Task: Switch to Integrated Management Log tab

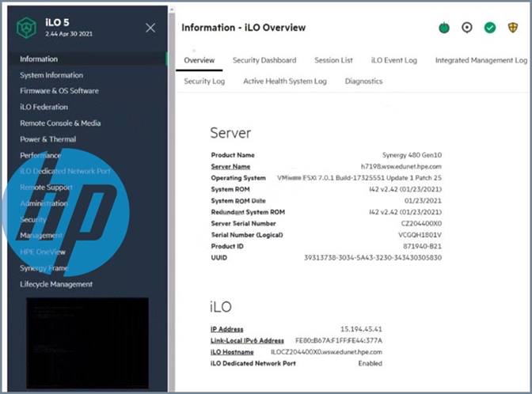Action: pyautogui.click(x=481, y=60)
